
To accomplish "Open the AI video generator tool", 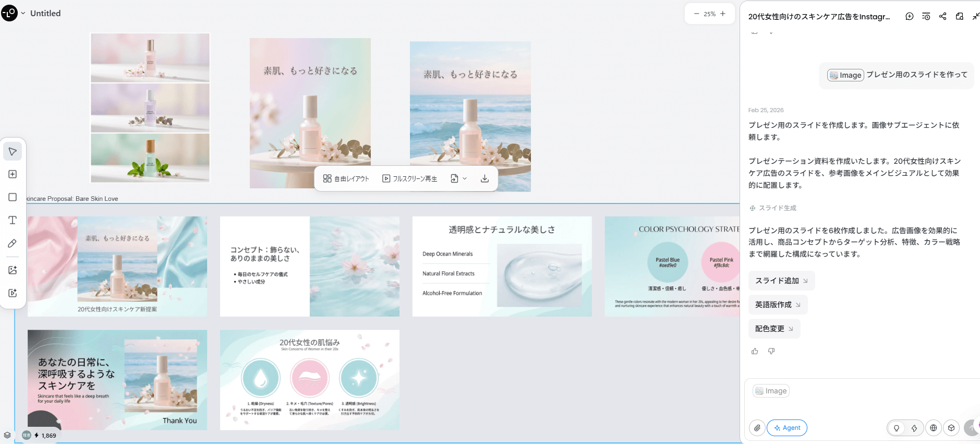I will point(13,293).
